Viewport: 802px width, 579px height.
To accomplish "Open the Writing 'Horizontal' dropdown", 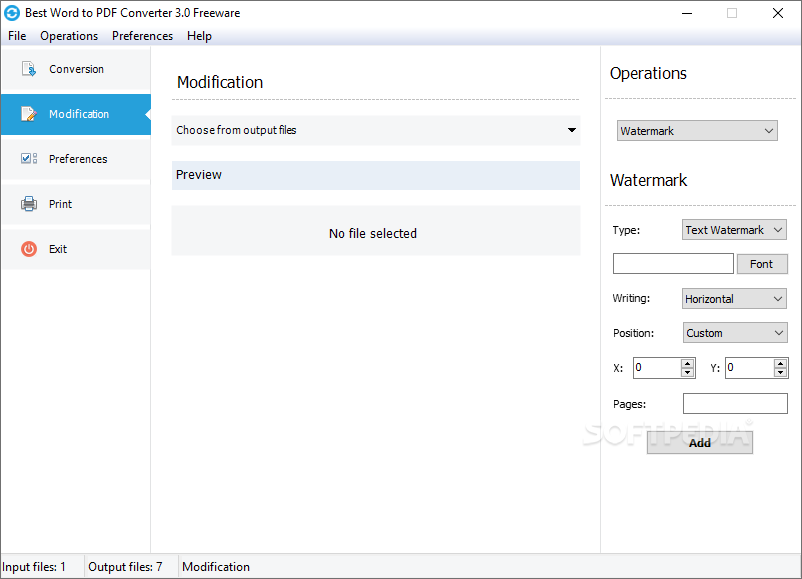I will [x=734, y=299].
